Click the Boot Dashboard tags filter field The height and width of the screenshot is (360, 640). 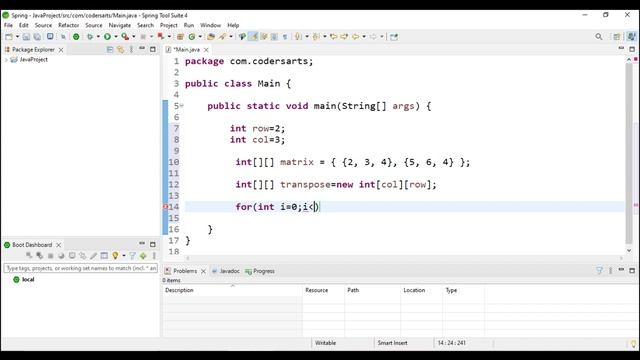(81, 268)
